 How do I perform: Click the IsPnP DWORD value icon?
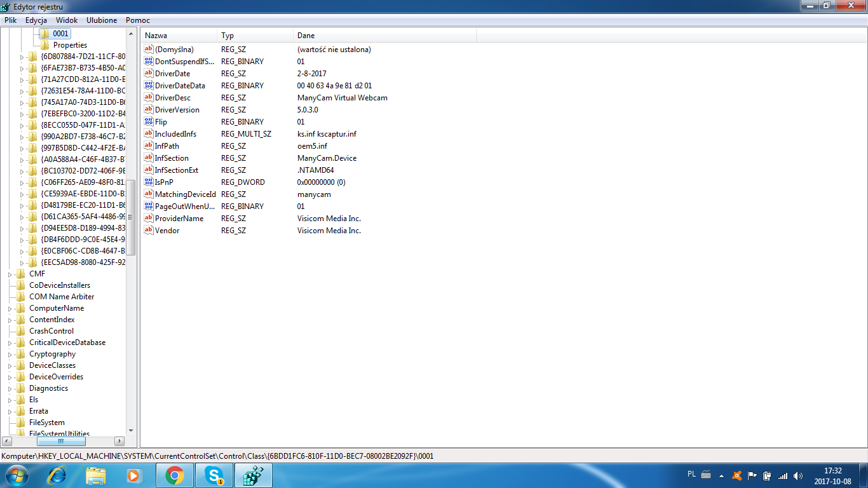[x=149, y=182]
